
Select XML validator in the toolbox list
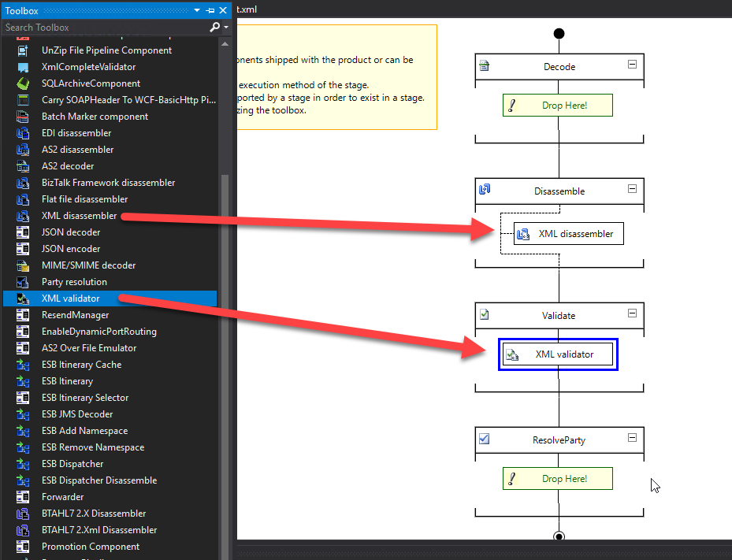click(x=71, y=299)
